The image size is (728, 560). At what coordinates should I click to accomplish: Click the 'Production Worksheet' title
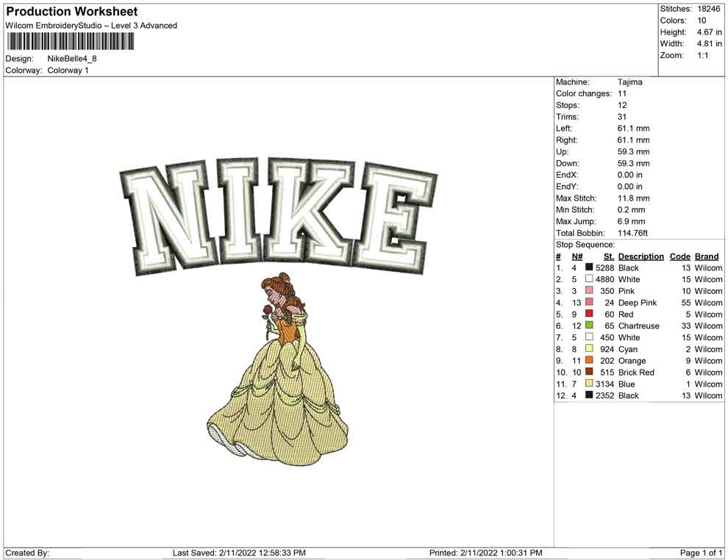tap(72, 11)
